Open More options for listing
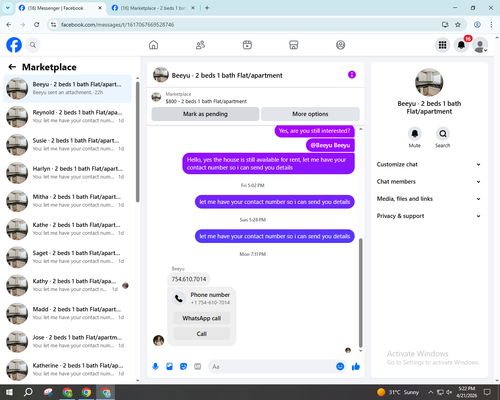500x400 pixels. 310,114
